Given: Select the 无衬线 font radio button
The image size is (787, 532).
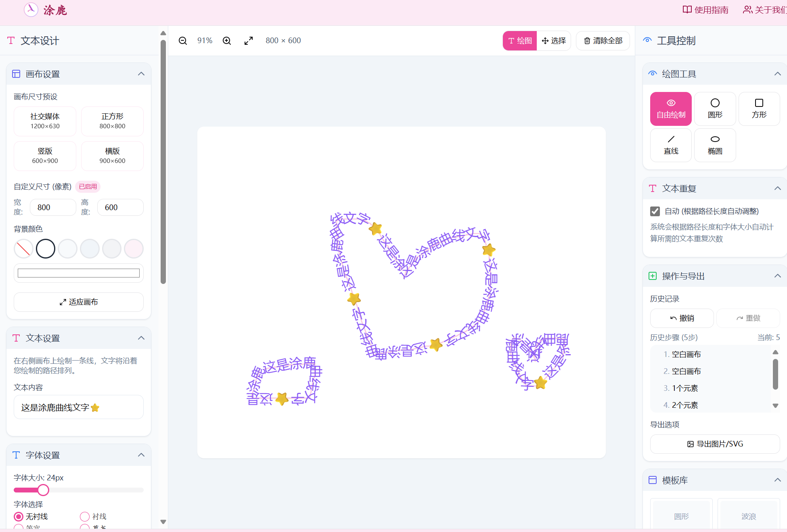Looking at the screenshot, I should (19, 517).
